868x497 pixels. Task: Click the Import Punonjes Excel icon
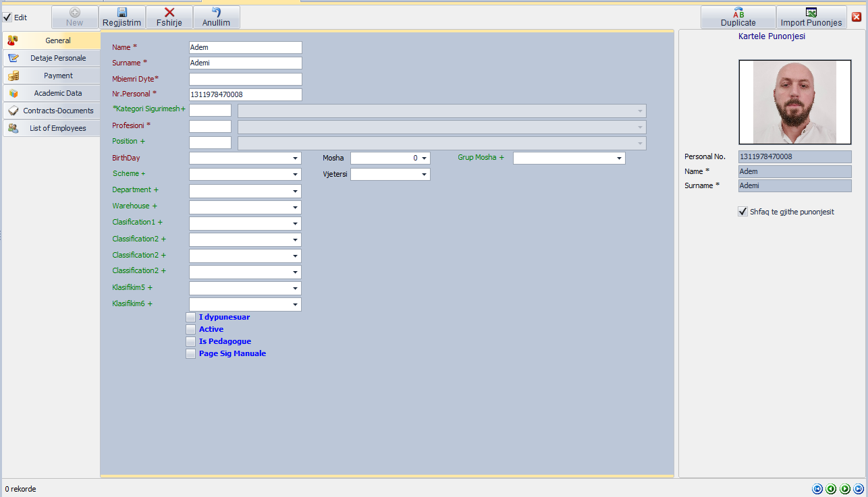[811, 12]
